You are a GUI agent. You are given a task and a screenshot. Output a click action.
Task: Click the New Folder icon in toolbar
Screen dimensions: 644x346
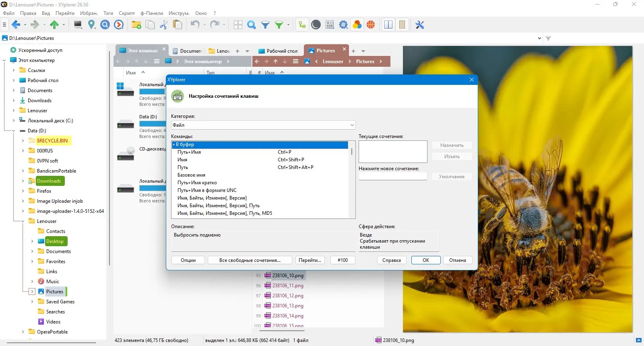coord(136,25)
